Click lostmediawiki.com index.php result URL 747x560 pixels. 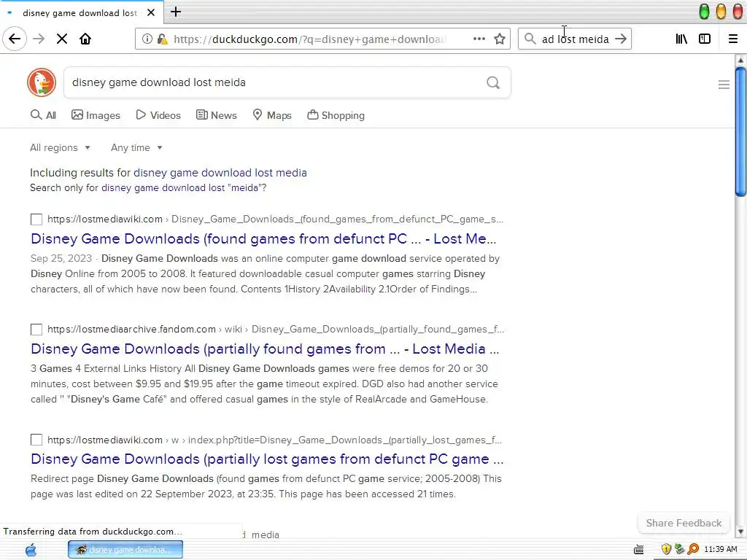click(274, 440)
